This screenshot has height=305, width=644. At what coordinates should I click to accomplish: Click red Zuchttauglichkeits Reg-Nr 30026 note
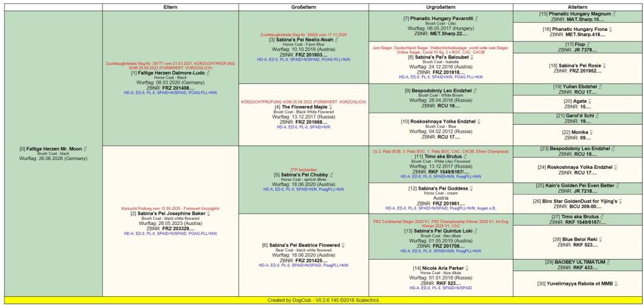pos(303,35)
